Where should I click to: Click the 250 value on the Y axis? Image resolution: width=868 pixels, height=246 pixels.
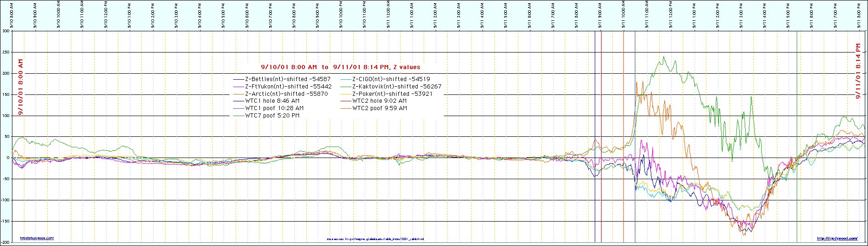coord(6,53)
